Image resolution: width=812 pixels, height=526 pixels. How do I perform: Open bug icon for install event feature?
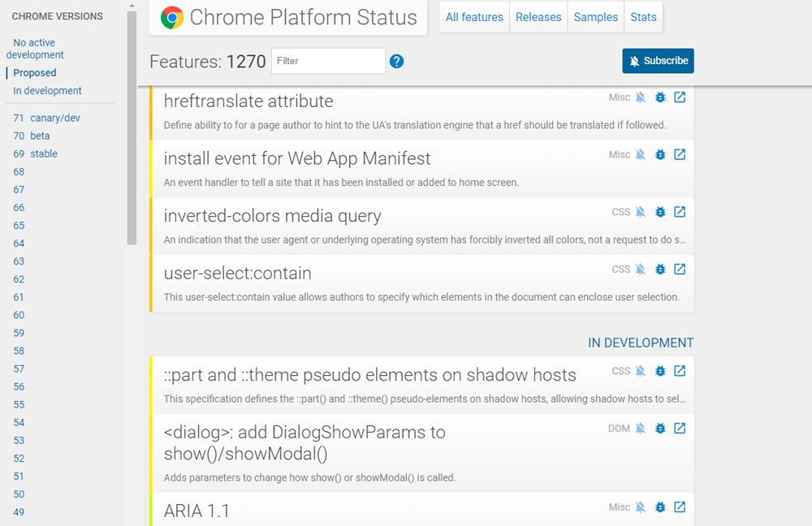coord(660,155)
